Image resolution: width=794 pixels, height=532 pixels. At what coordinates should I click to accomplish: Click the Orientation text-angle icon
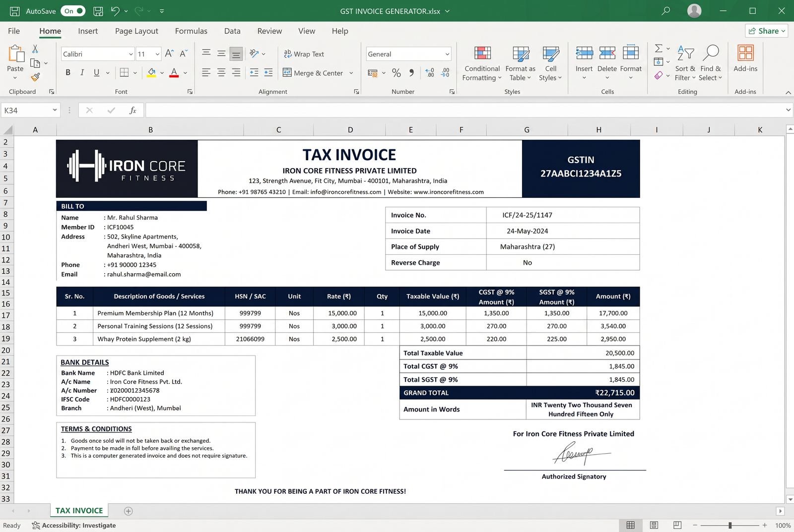pyautogui.click(x=254, y=54)
